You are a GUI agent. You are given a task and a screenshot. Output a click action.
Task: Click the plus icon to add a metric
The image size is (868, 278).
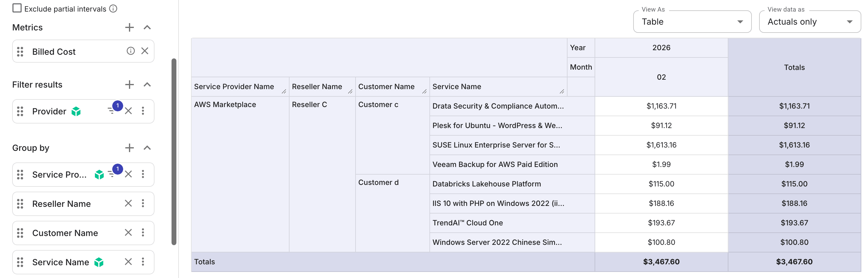coord(129,27)
